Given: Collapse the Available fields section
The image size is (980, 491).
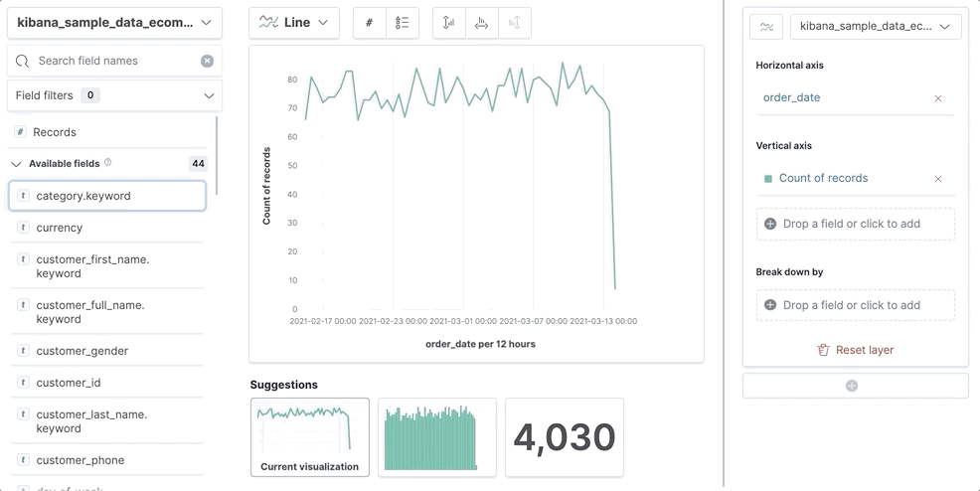Looking at the screenshot, I should 16,164.
